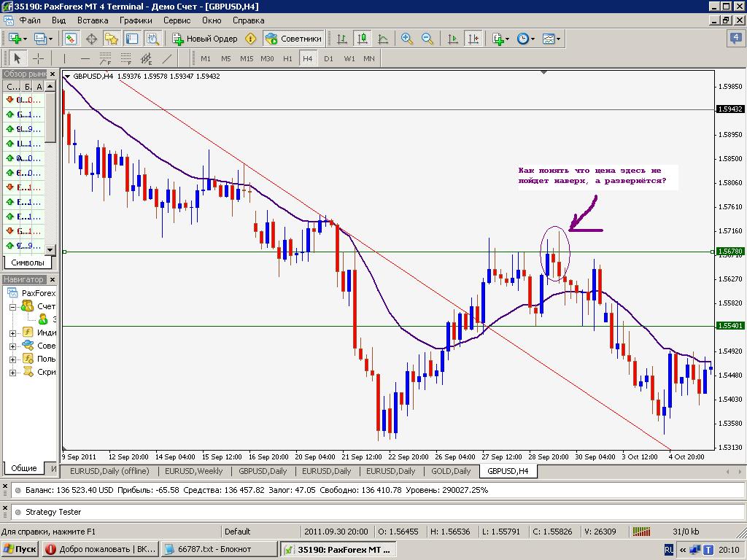Click Market Watch scrollbar down arrow
The height and width of the screenshot is (560, 747).
[50, 249]
